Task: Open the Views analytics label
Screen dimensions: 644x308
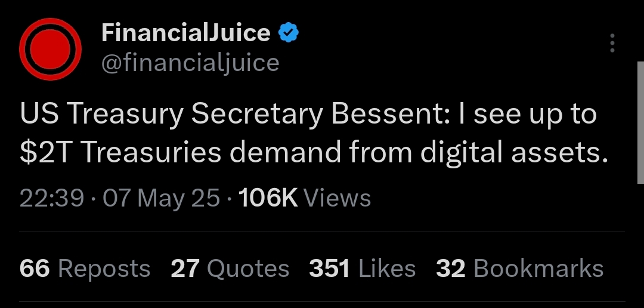Action: pos(337,198)
